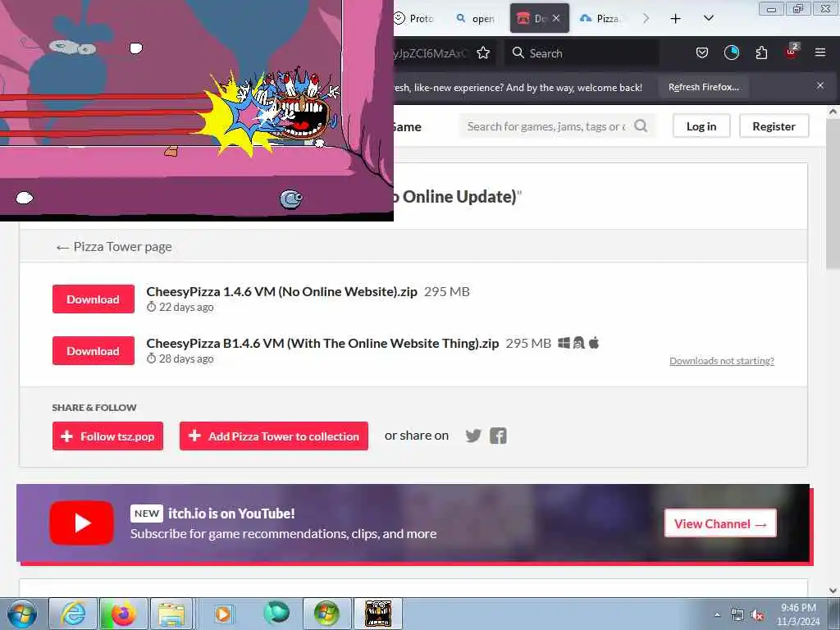Open the clock showing 9:46 PM
Screen dimensions: 840x630
tap(798, 614)
